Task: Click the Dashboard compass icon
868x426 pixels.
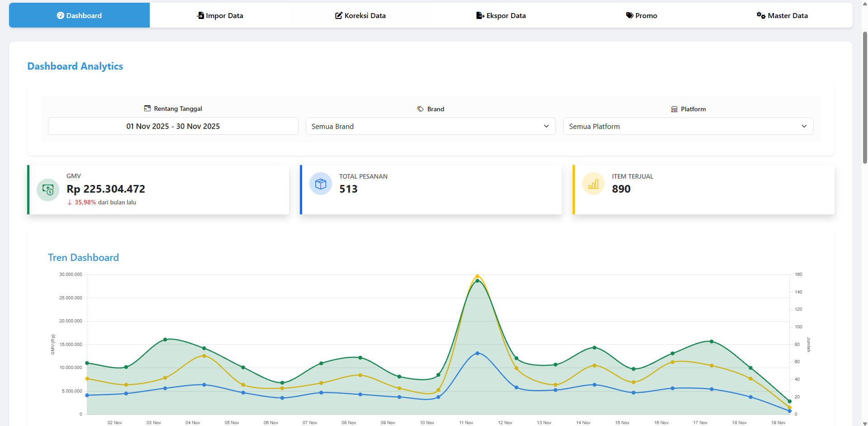Action: pos(61,15)
